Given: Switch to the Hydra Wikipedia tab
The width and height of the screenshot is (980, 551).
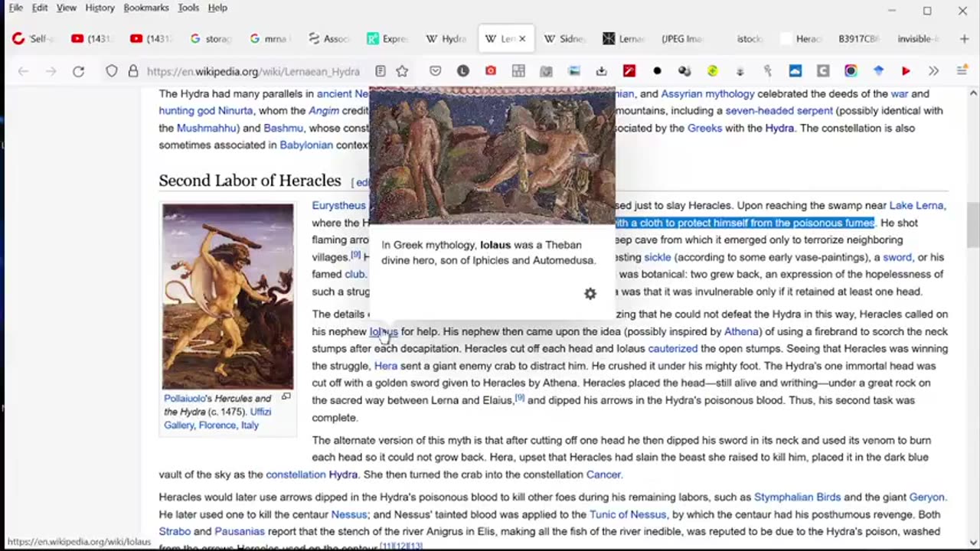Looking at the screenshot, I should pyautogui.click(x=447, y=38).
